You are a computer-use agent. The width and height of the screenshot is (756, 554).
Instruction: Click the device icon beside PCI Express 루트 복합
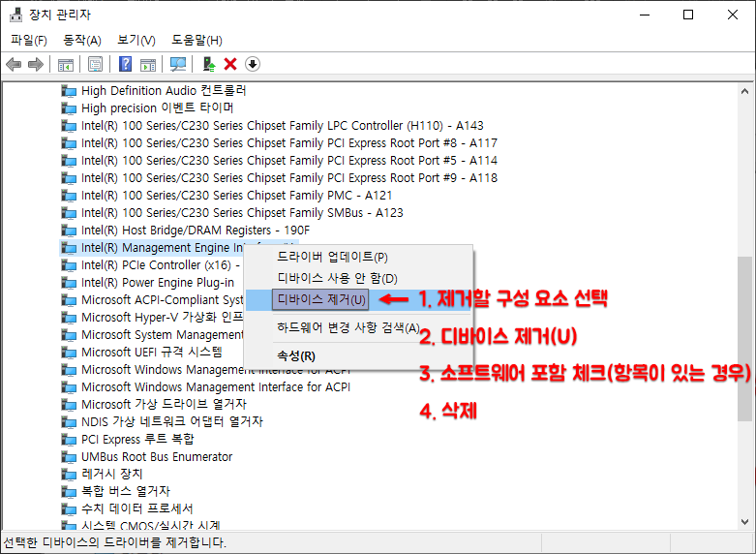click(69, 439)
